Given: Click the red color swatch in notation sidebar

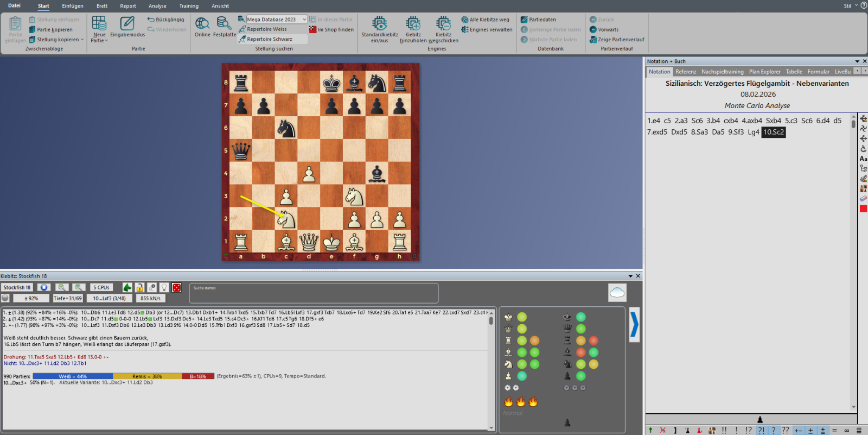Looking at the screenshot, I should (x=863, y=209).
